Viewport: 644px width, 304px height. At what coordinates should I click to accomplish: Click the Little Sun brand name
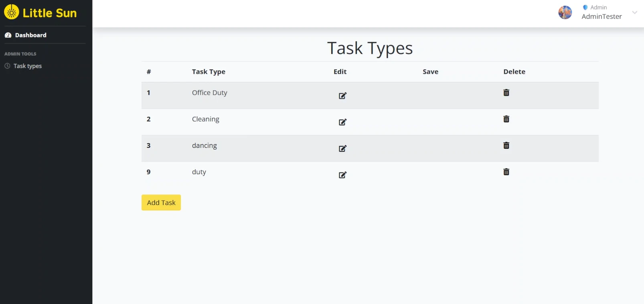point(50,13)
